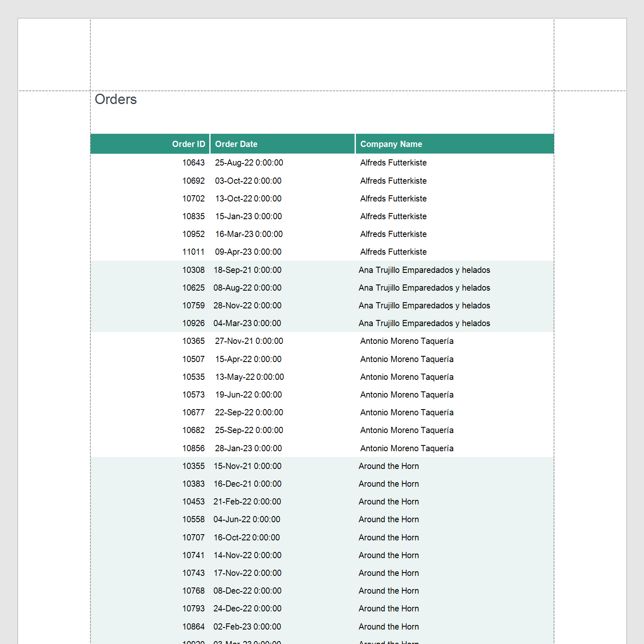Image resolution: width=644 pixels, height=644 pixels.
Task: Click order date 28-Nov-22 for order 10759
Action: coord(247,305)
